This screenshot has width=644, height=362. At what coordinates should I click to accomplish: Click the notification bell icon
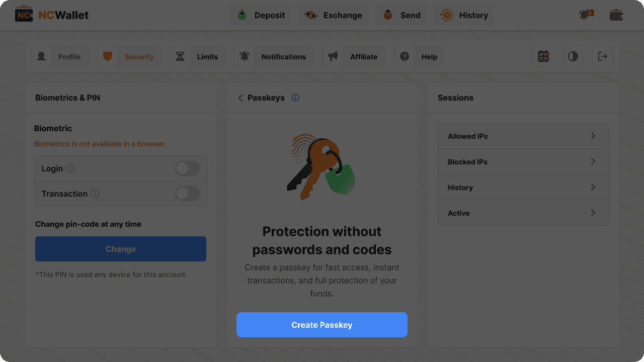coord(585,15)
